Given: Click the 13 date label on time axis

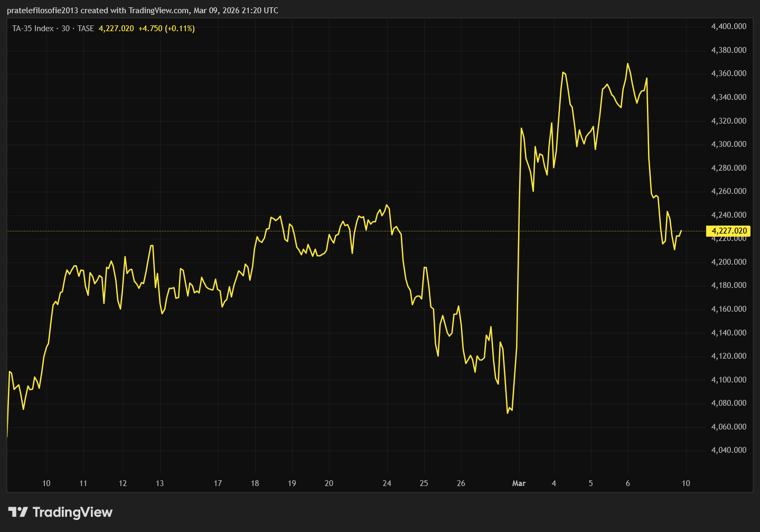Looking at the screenshot, I should (159, 483).
